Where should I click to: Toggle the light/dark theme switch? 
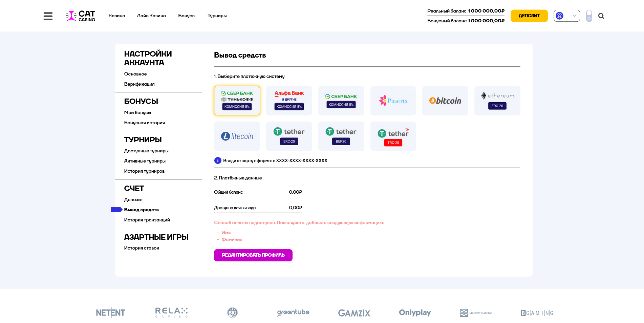point(589,16)
